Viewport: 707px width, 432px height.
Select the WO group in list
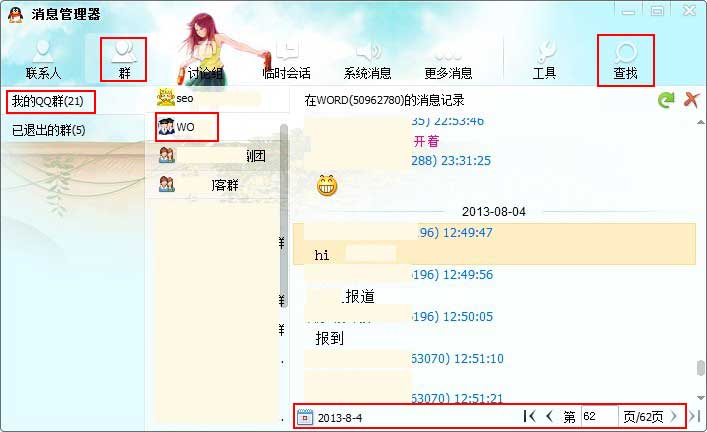coord(187,127)
